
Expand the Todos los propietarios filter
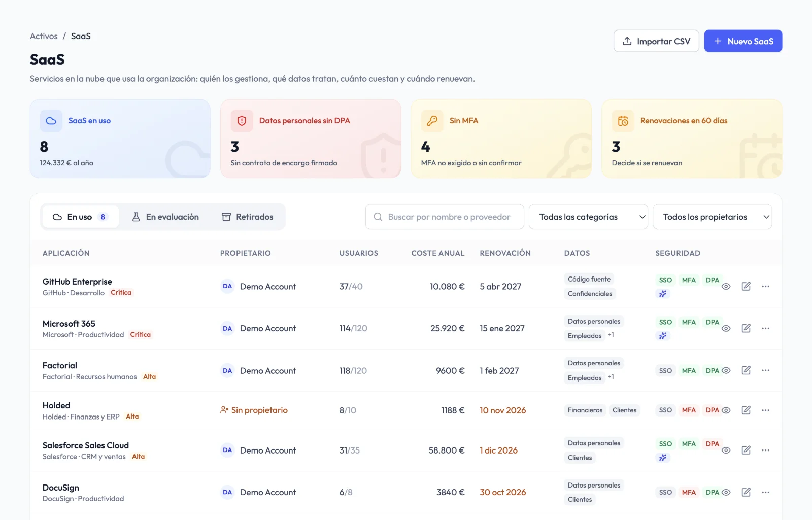pos(712,217)
